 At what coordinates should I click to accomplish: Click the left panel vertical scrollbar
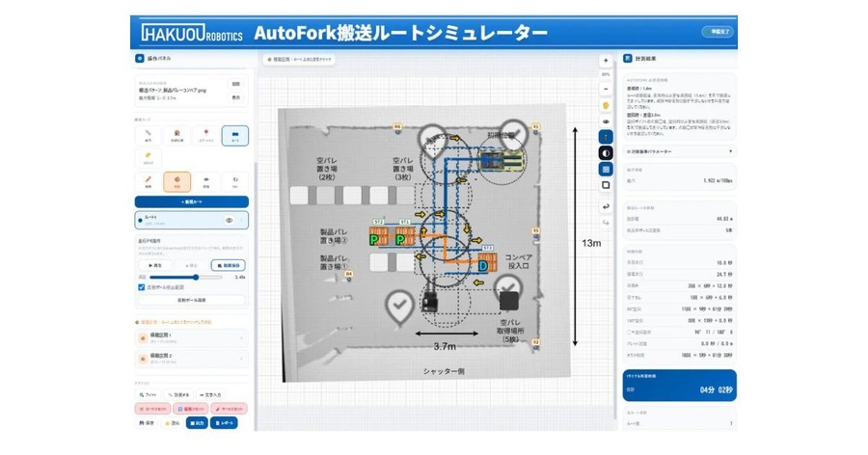coord(256,296)
